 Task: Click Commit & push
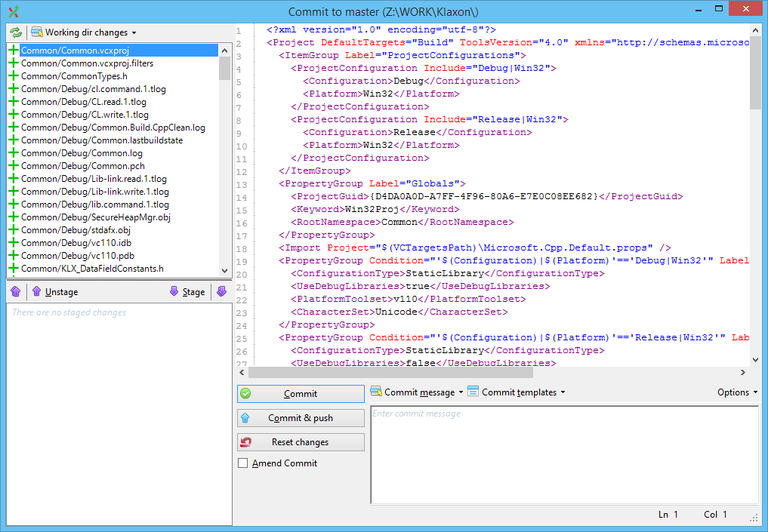(301, 418)
